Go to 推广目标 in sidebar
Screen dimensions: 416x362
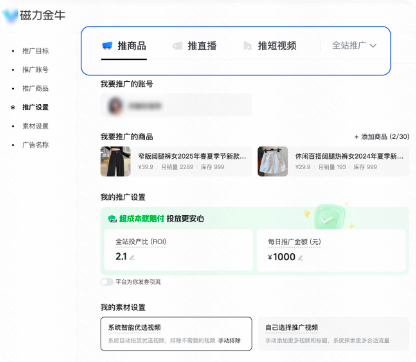pyautogui.click(x=35, y=51)
